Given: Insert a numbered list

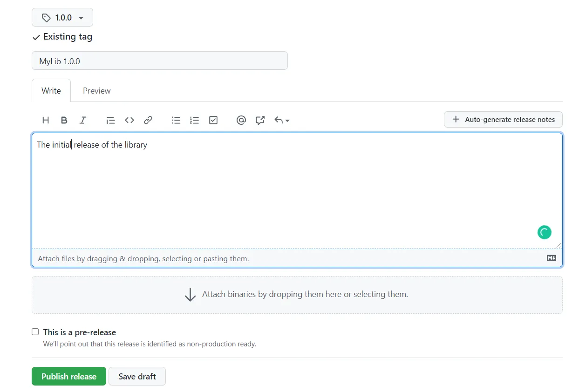Looking at the screenshot, I should tap(195, 120).
